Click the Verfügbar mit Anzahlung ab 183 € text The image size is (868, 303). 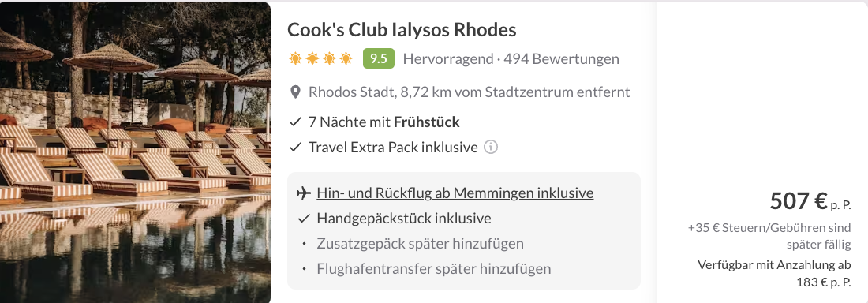[774, 274]
